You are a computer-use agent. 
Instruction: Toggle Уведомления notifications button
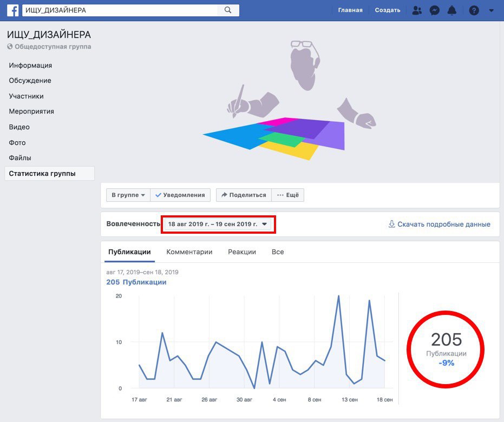pyautogui.click(x=180, y=195)
